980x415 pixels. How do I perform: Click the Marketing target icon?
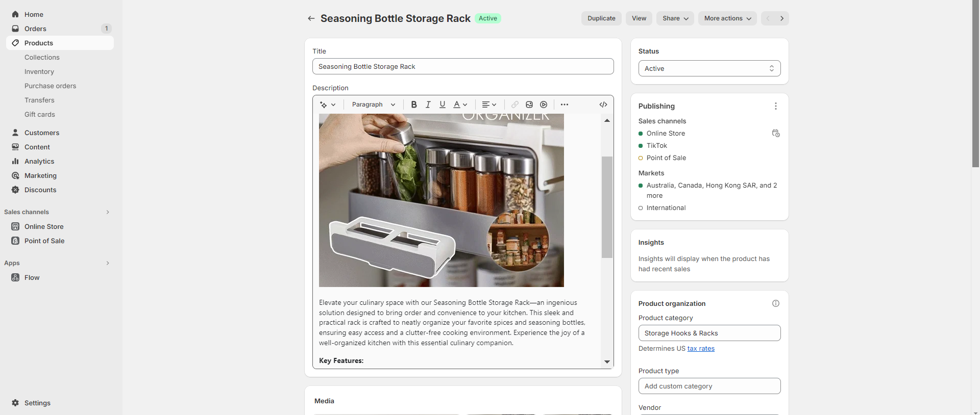coord(15,175)
